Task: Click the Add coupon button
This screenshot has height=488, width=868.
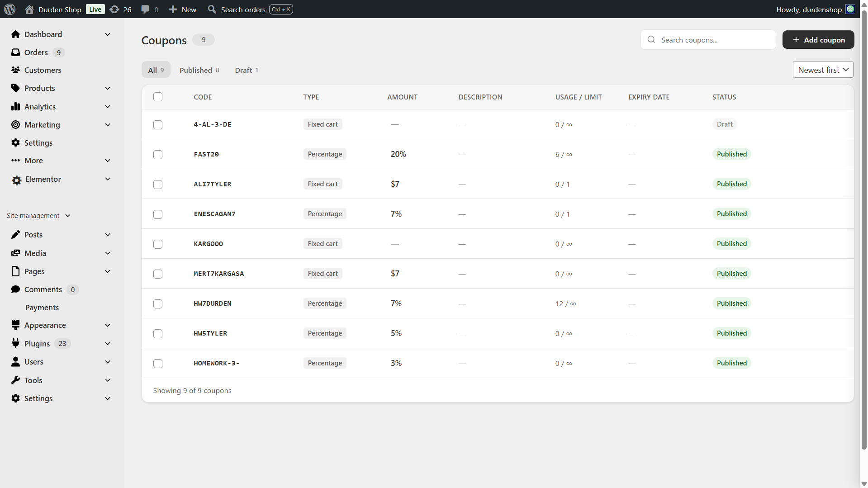Action: coord(818,39)
